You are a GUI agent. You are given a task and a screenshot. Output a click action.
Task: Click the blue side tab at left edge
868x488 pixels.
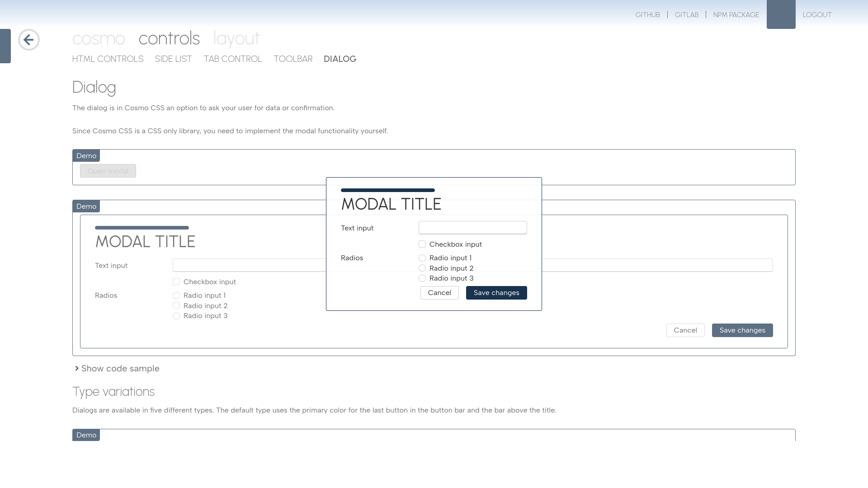pyautogui.click(x=5, y=46)
